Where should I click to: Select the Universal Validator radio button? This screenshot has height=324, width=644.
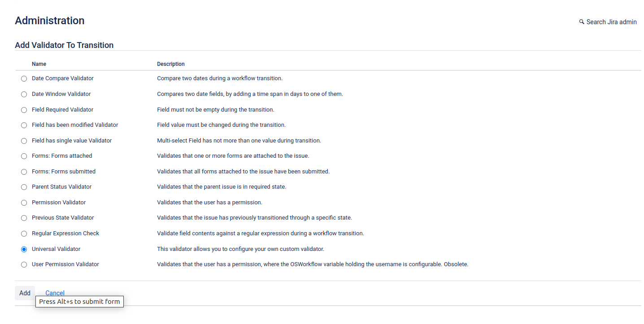pyautogui.click(x=24, y=249)
